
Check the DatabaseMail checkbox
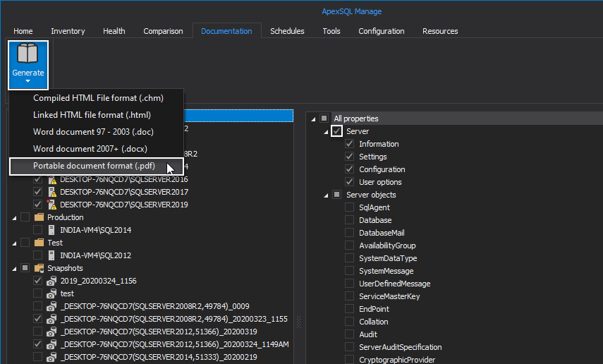click(x=350, y=233)
